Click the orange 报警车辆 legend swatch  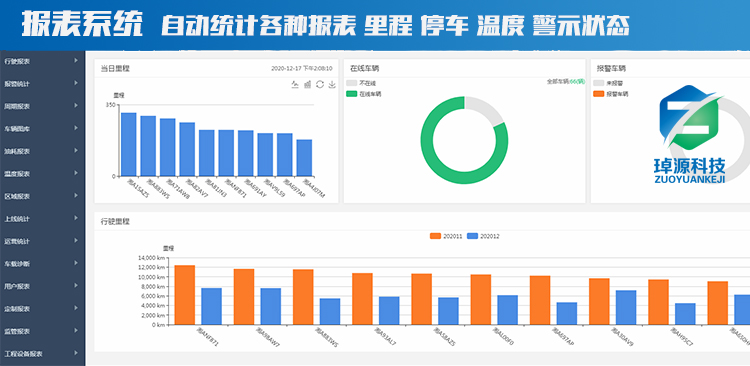pos(599,94)
